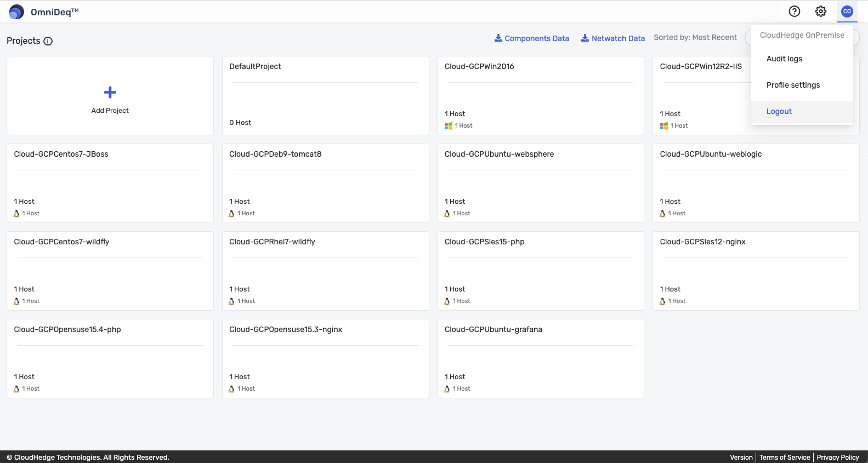This screenshot has height=463, width=868.
Task: Click OmniDeq brand name text
Action: point(55,12)
